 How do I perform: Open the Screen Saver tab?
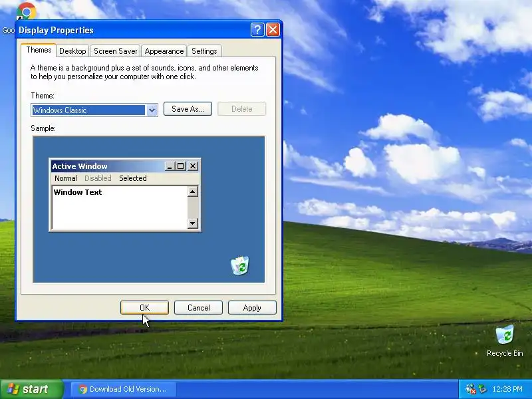(115, 51)
